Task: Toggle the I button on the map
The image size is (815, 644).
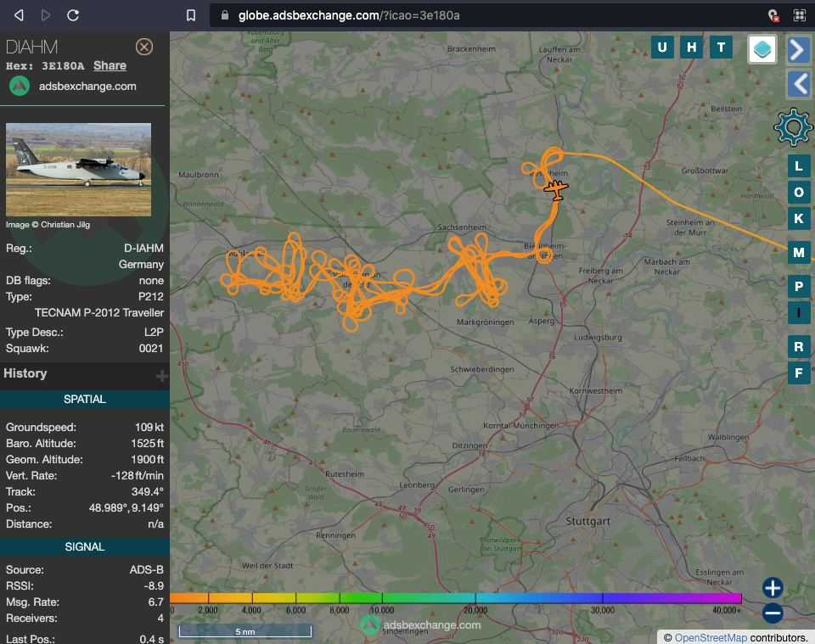Action: (x=799, y=312)
